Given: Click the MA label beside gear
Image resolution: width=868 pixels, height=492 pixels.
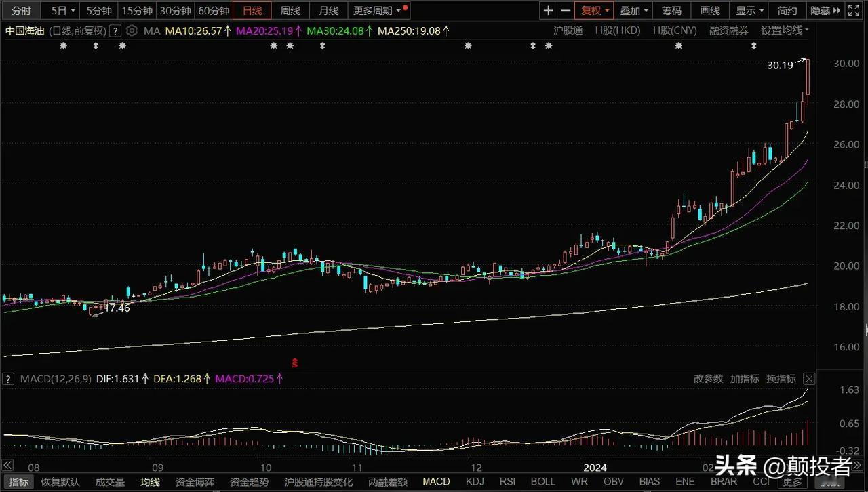Looking at the screenshot, I should tap(152, 30).
